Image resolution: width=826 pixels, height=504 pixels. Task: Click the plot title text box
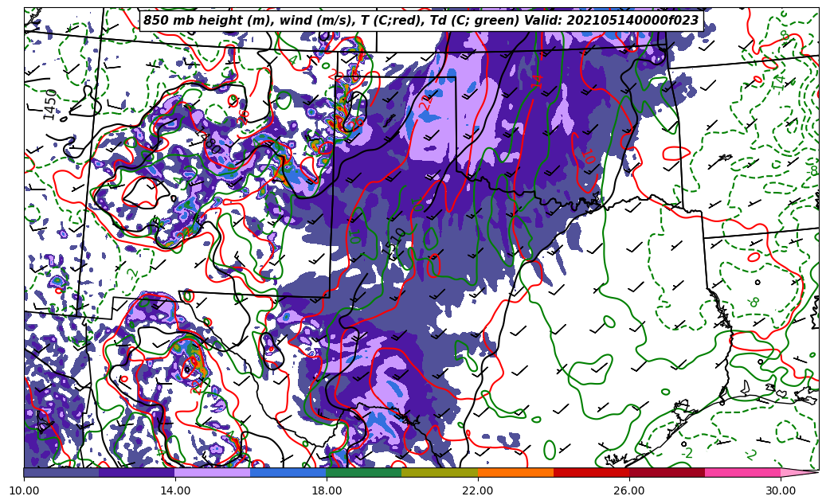(x=421, y=21)
